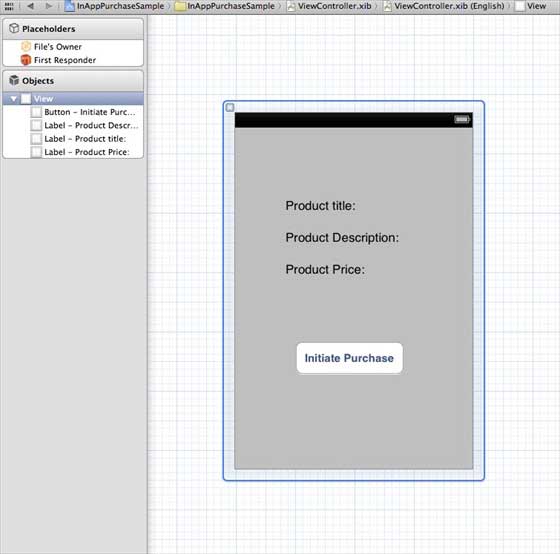The height and width of the screenshot is (554, 560).
Task: Click the ViewController.xib file icon in the breadcrumb
Action: pyautogui.click(x=291, y=6)
